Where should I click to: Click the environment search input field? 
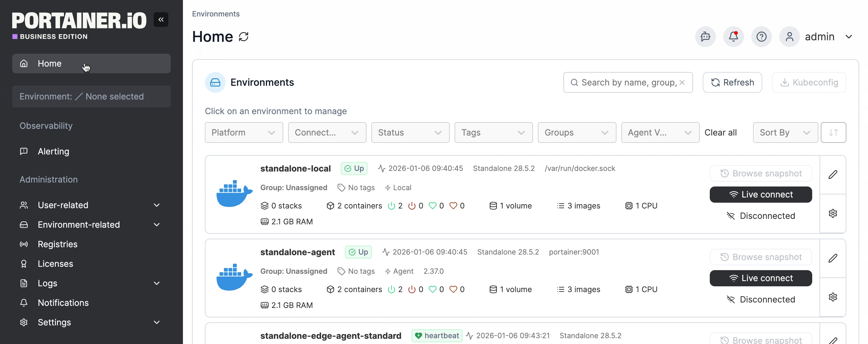627,82
